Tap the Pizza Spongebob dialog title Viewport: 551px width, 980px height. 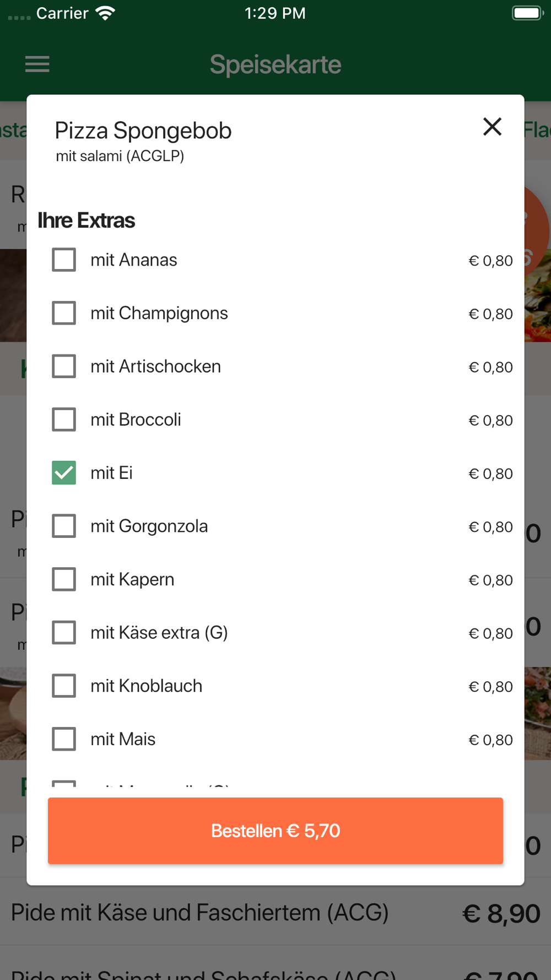pyautogui.click(x=143, y=131)
